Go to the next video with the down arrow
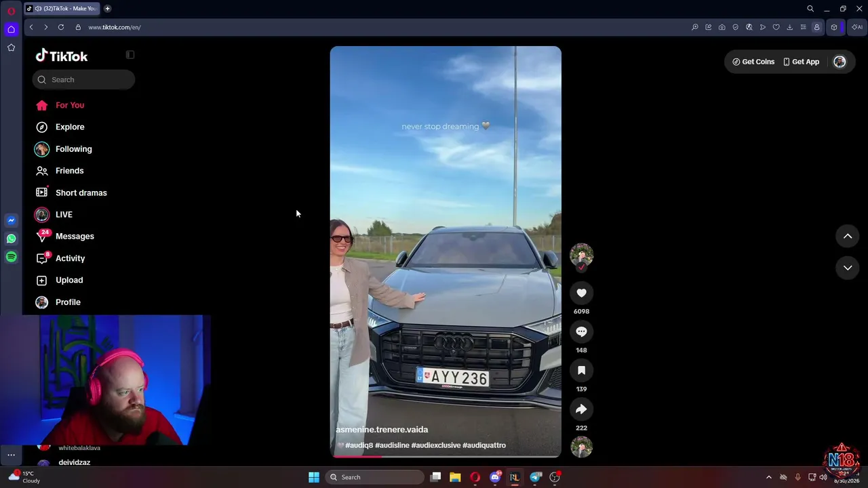 click(x=848, y=268)
